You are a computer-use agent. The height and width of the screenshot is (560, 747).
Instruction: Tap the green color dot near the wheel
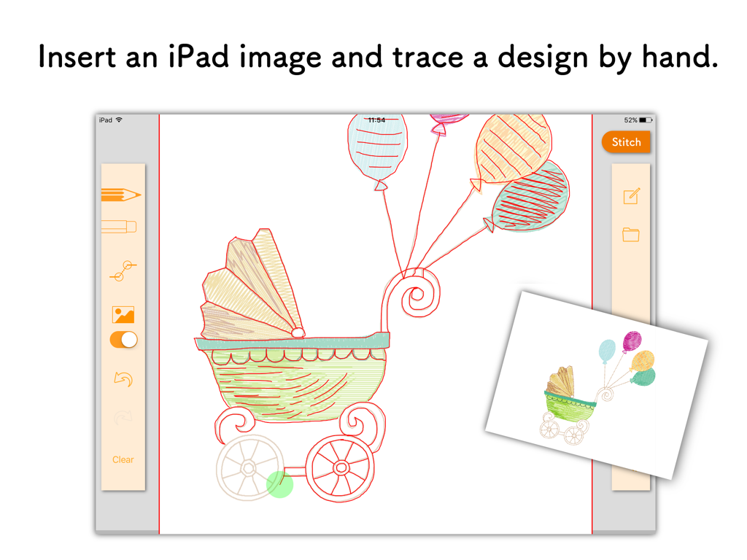[279, 483]
